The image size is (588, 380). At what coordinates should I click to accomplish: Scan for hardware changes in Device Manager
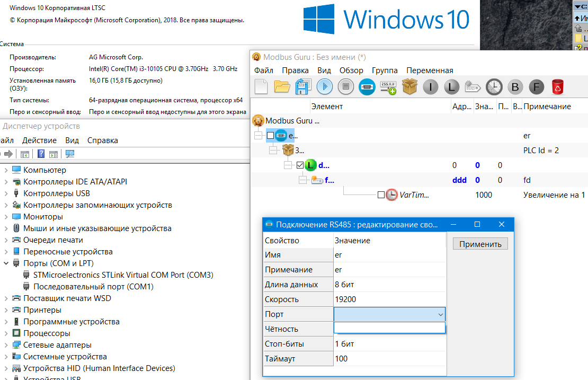pos(70,154)
